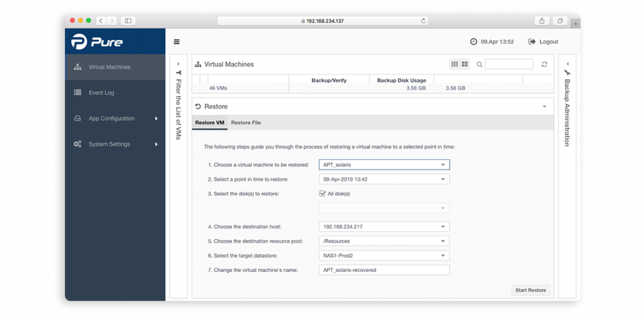This screenshot has width=644, height=320.
Task: Click the Start Restore button
Action: click(530, 290)
